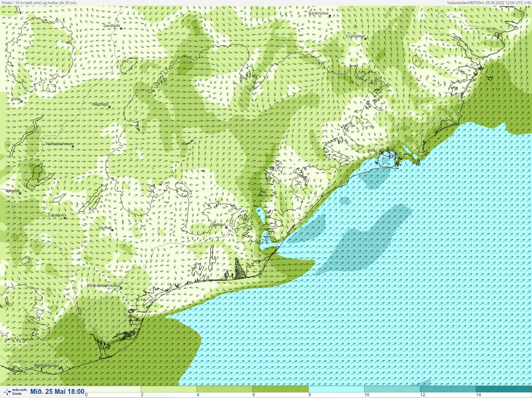Pick the 10–12 m/s legend color swatch
Image resolution: width=532 pixels, height=398 pixels.
392,389
